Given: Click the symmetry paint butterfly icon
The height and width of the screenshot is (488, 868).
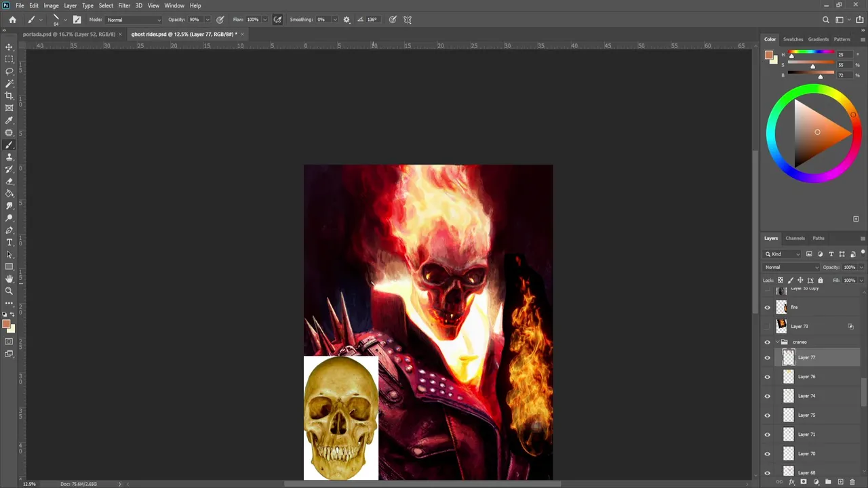Looking at the screenshot, I should point(408,20).
